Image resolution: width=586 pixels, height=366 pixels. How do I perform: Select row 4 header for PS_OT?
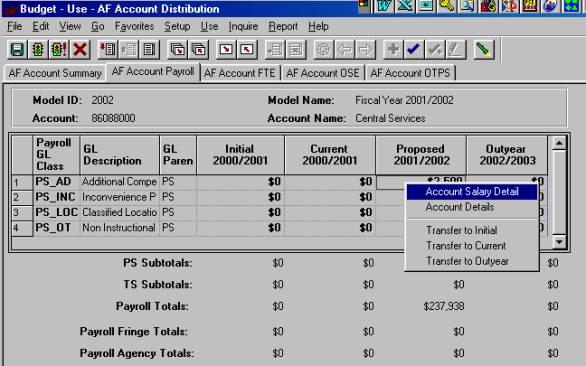22,228
